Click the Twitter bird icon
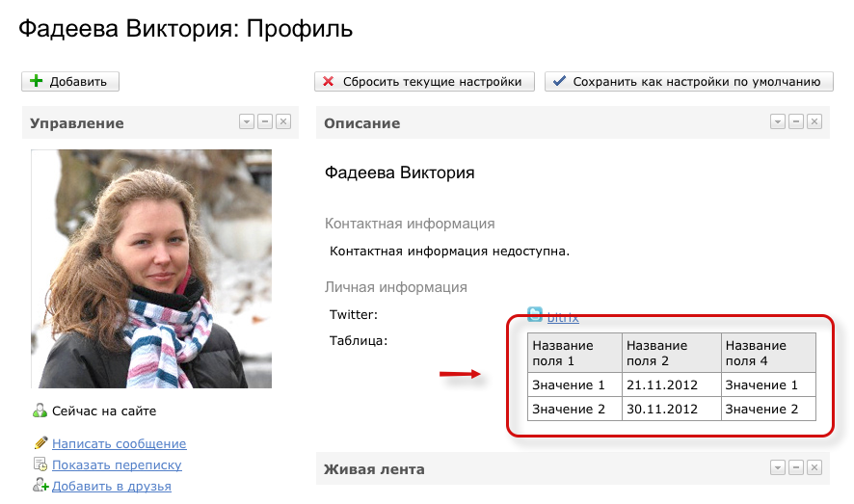The width and height of the screenshot is (854, 504). (x=535, y=313)
